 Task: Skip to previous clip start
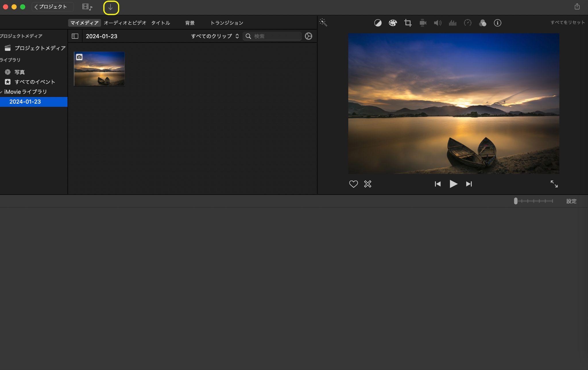438,184
